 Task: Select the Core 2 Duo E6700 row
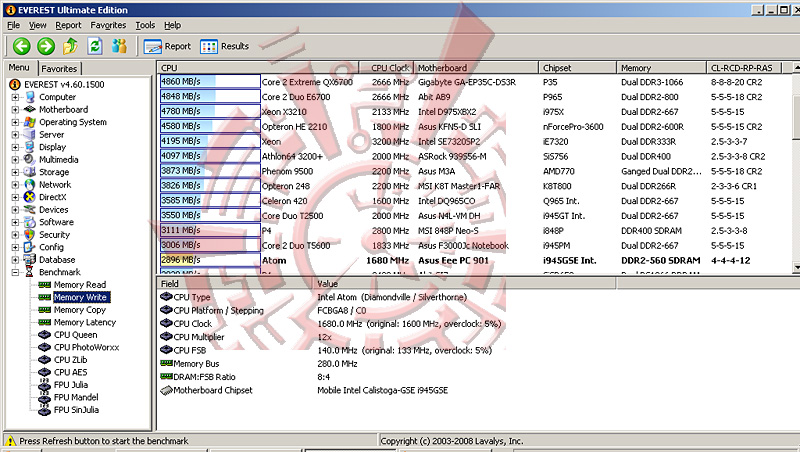click(x=474, y=97)
